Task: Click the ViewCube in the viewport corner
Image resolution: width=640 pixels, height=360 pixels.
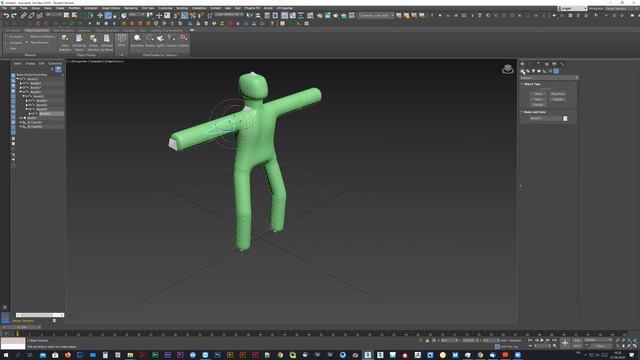Action: point(507,69)
